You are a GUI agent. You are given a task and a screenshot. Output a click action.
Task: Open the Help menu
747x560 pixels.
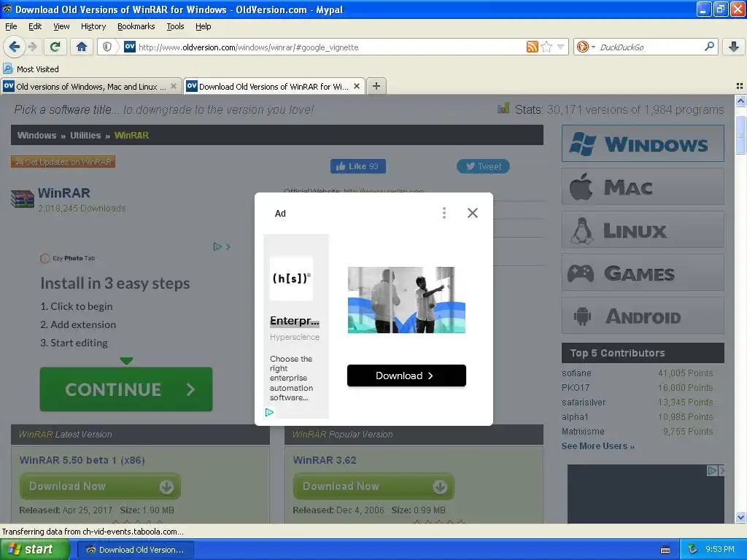[203, 26]
